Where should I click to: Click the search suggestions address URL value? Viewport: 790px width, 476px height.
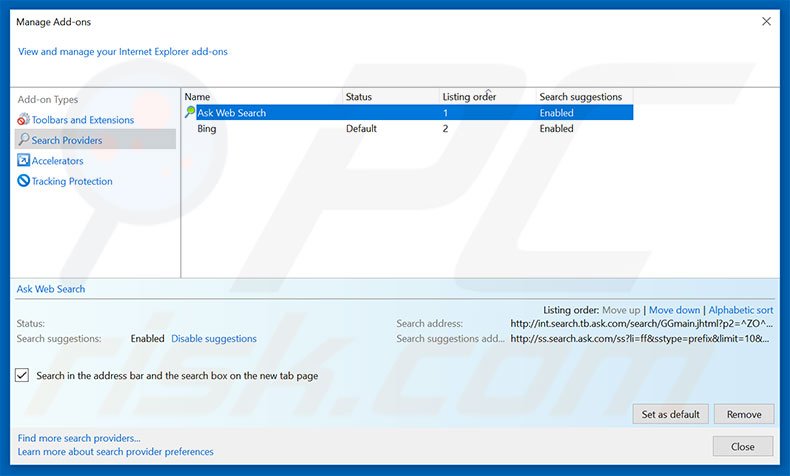640,338
